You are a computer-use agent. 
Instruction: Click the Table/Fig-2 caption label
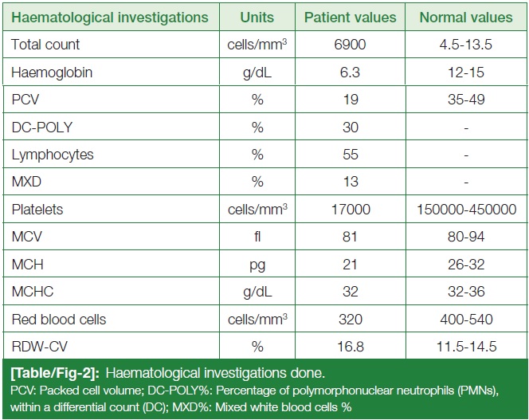coord(55,373)
